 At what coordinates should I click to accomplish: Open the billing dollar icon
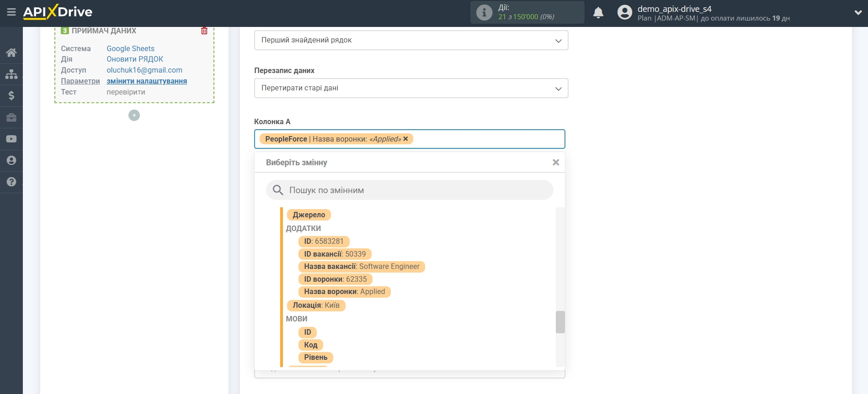click(x=11, y=95)
